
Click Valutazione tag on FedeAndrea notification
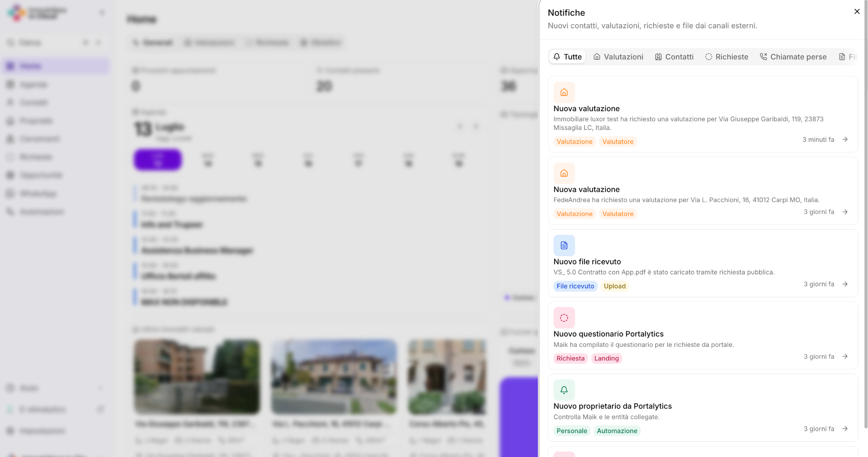[x=574, y=214]
